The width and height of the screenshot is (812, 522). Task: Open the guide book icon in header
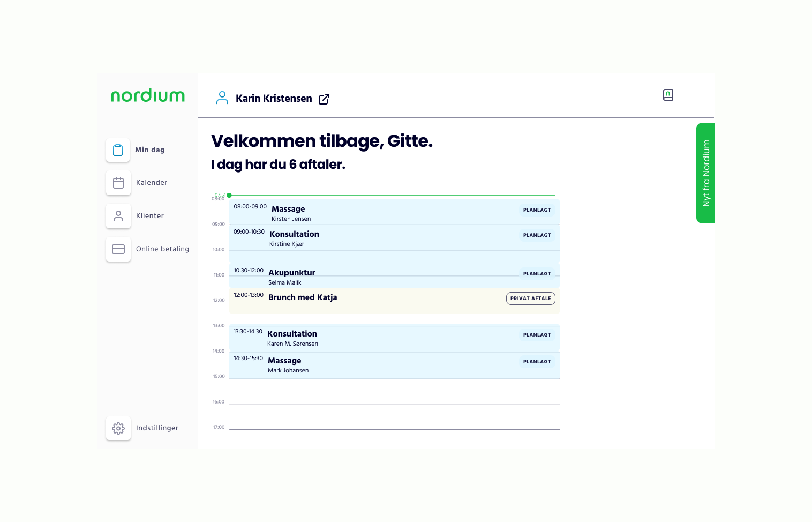[x=667, y=95]
